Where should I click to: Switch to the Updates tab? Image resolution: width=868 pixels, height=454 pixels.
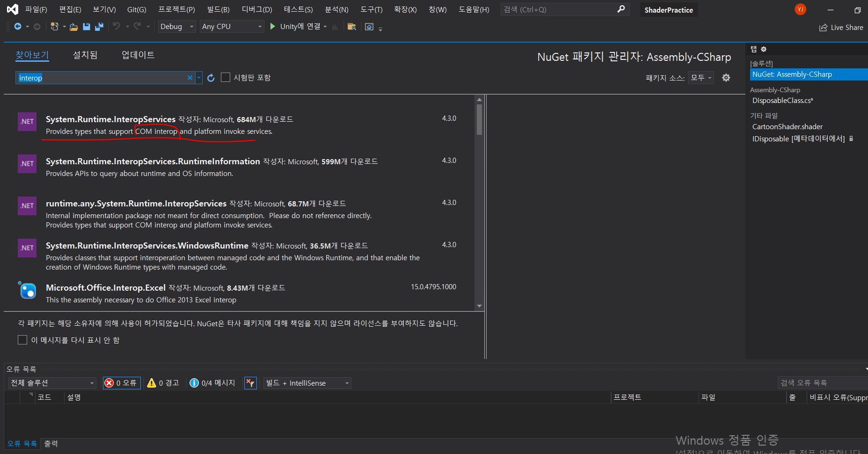click(138, 55)
